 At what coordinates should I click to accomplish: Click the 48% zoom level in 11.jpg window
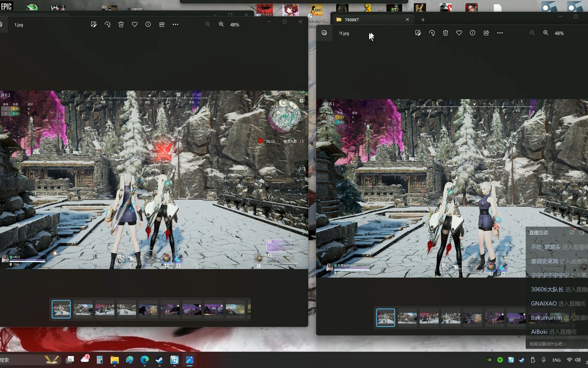(559, 33)
